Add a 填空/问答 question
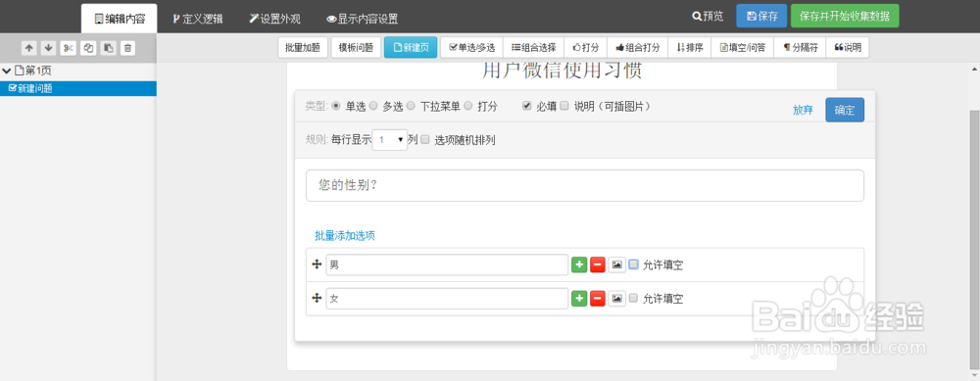The width and height of the screenshot is (980, 381). click(743, 47)
